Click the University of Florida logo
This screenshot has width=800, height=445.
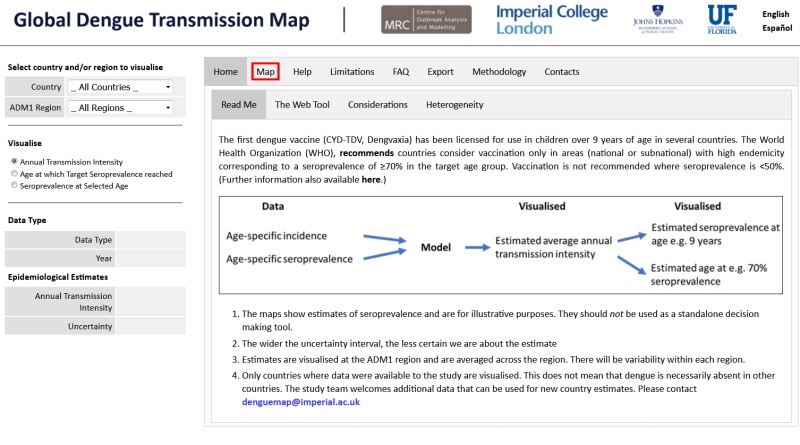pyautogui.click(x=722, y=17)
